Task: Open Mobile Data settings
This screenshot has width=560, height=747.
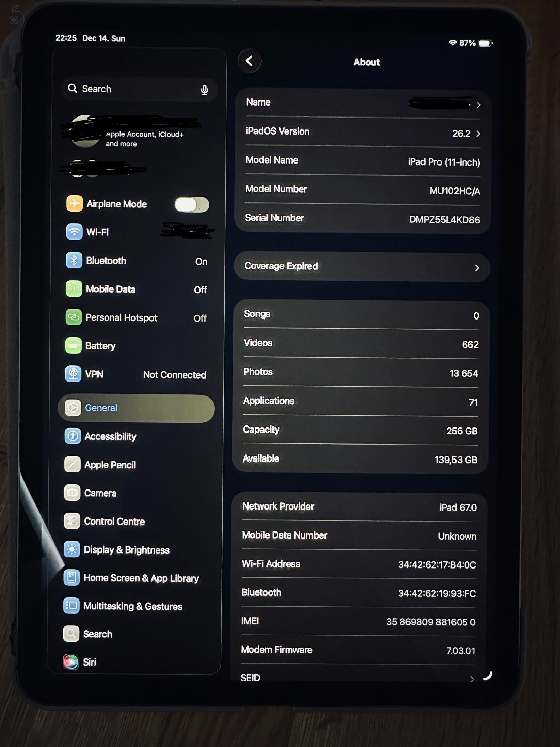Action: point(74,289)
